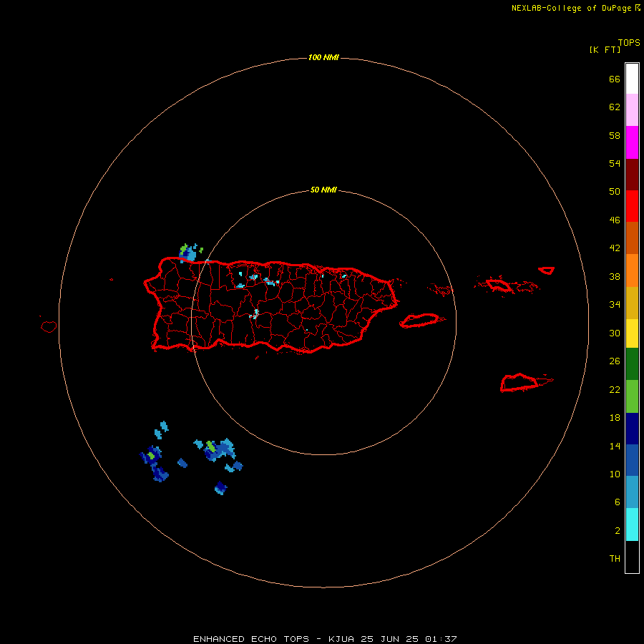Pick the dark orange legend swatch
The image size is (644, 644).
(632, 238)
